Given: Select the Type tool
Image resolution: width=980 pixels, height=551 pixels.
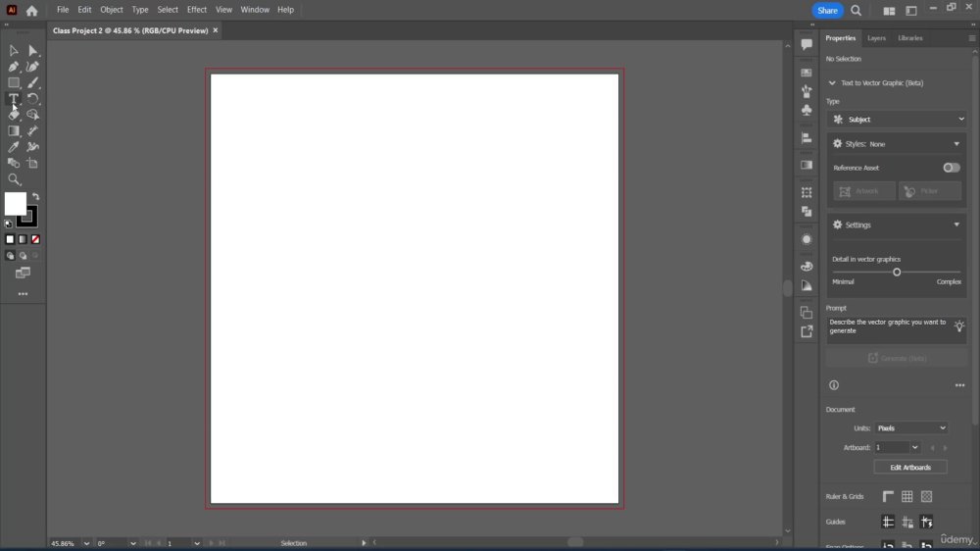Looking at the screenshot, I should [x=13, y=99].
